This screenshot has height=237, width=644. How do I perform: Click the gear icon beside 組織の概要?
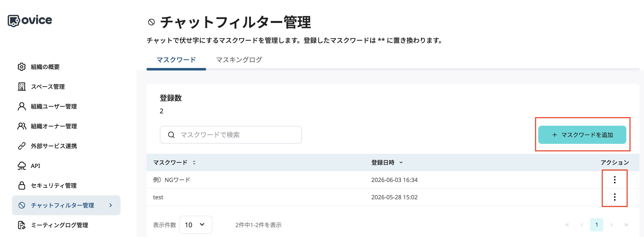22,67
